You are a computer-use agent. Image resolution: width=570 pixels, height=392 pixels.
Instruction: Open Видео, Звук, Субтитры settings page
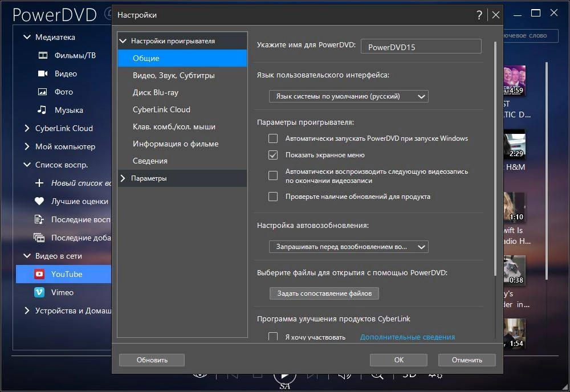182,75
